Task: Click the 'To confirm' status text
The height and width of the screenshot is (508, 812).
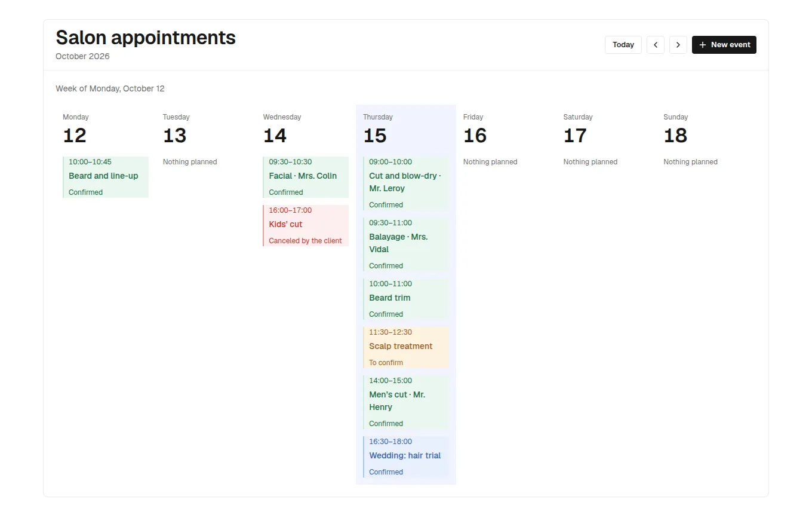Action: tap(386, 363)
